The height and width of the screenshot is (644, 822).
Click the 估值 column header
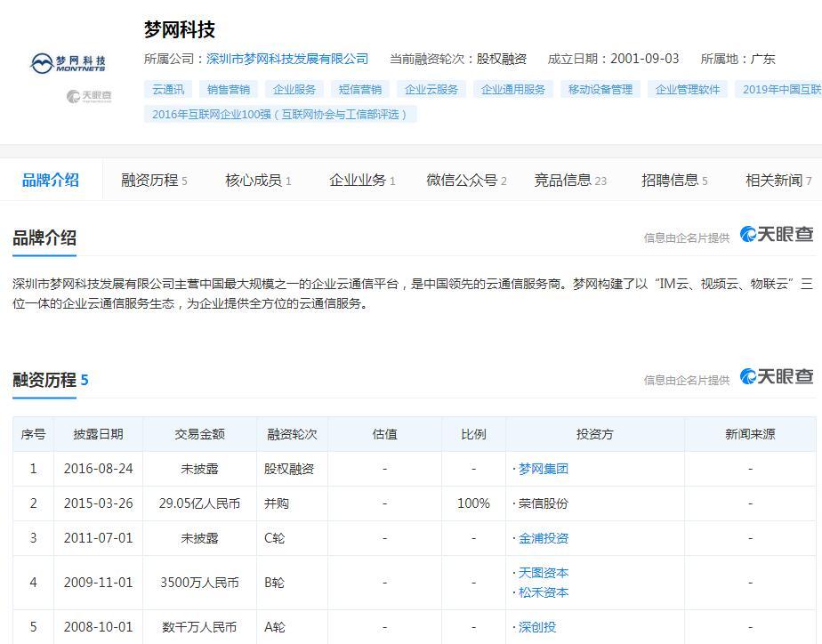pos(385,434)
